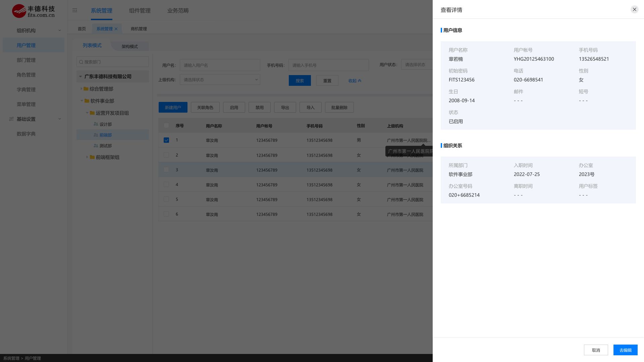Click the 丰德科技 logo
The width and height of the screenshot is (644, 362).
pos(33,11)
